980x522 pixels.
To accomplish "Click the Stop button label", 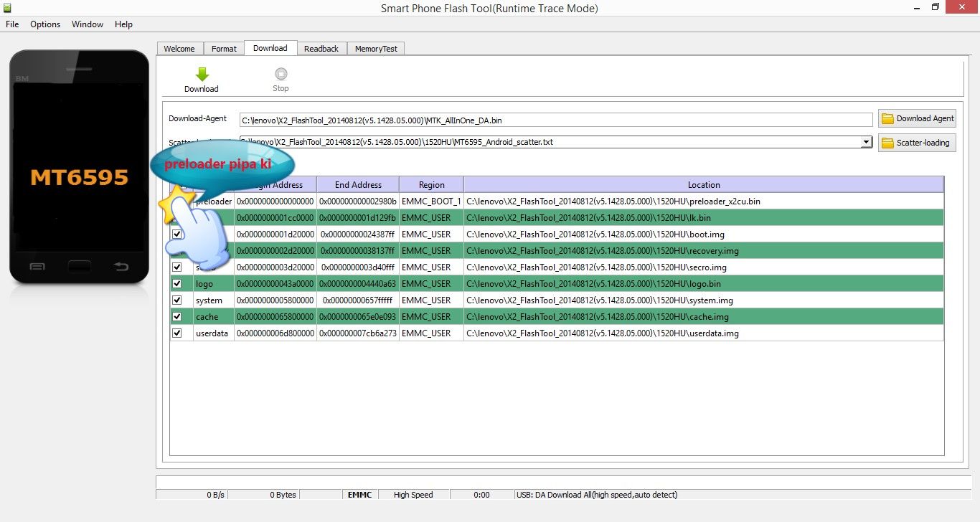I will pyautogui.click(x=281, y=88).
